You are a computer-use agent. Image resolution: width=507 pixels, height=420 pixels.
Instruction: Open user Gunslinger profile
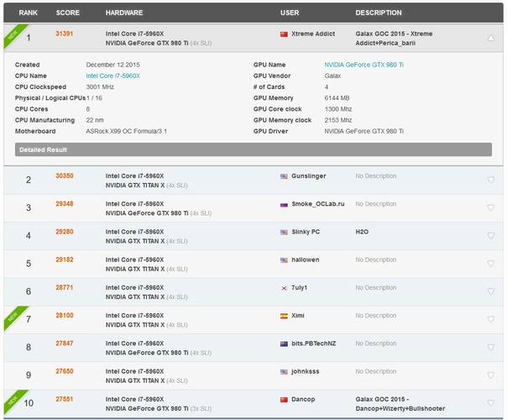pyautogui.click(x=309, y=176)
